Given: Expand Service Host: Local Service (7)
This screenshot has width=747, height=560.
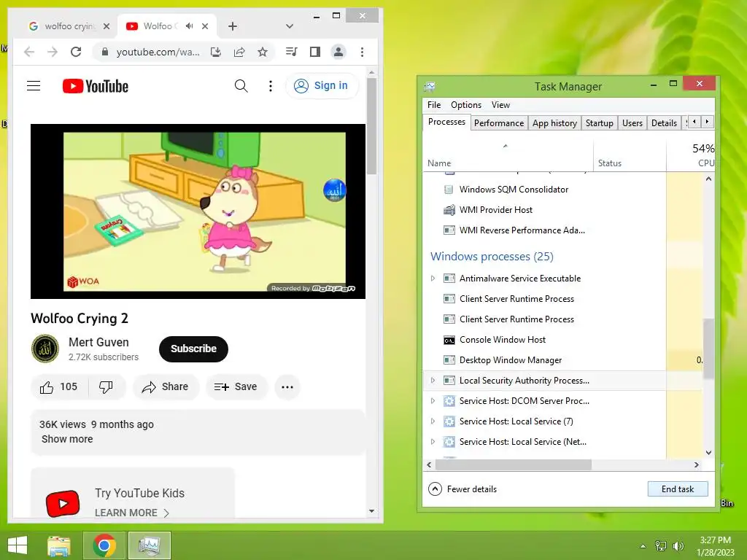Looking at the screenshot, I should pyautogui.click(x=433, y=421).
